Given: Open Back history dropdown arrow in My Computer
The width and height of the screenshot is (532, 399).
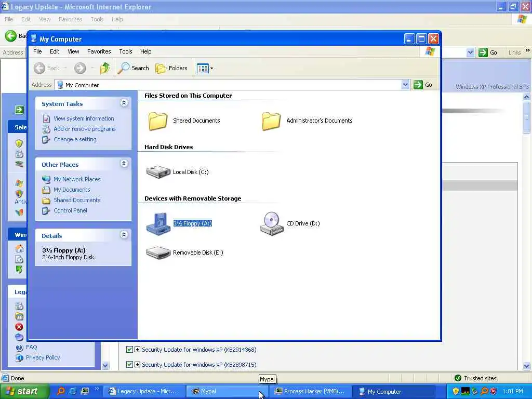Looking at the screenshot, I should [x=65, y=68].
